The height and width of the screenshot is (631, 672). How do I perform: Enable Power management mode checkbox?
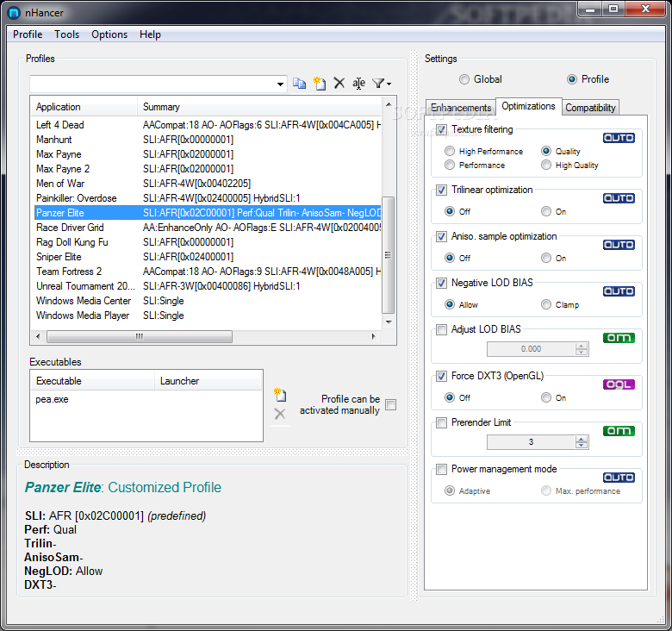[x=441, y=470]
